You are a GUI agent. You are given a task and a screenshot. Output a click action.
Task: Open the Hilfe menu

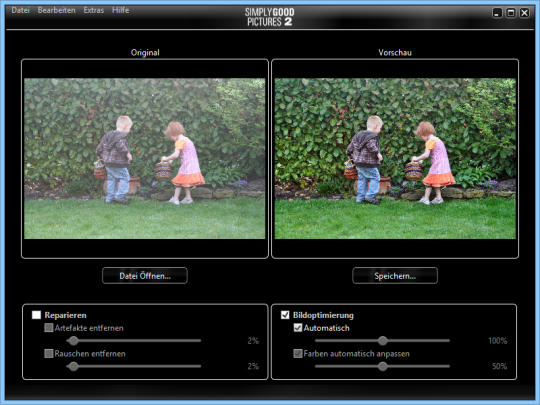121,10
